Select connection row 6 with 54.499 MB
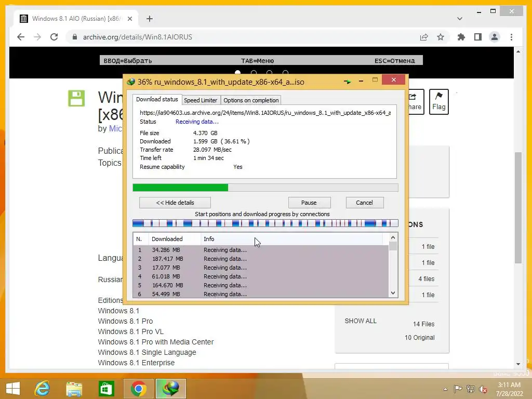Image resolution: width=532 pixels, height=399 pixels. coord(261,294)
